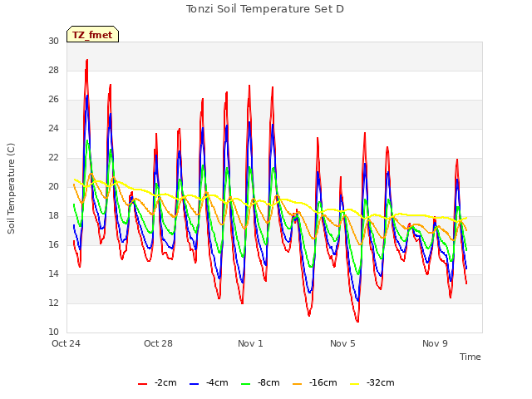
Task: Click the yellow -32cm legend swatch
Action: (x=355, y=384)
